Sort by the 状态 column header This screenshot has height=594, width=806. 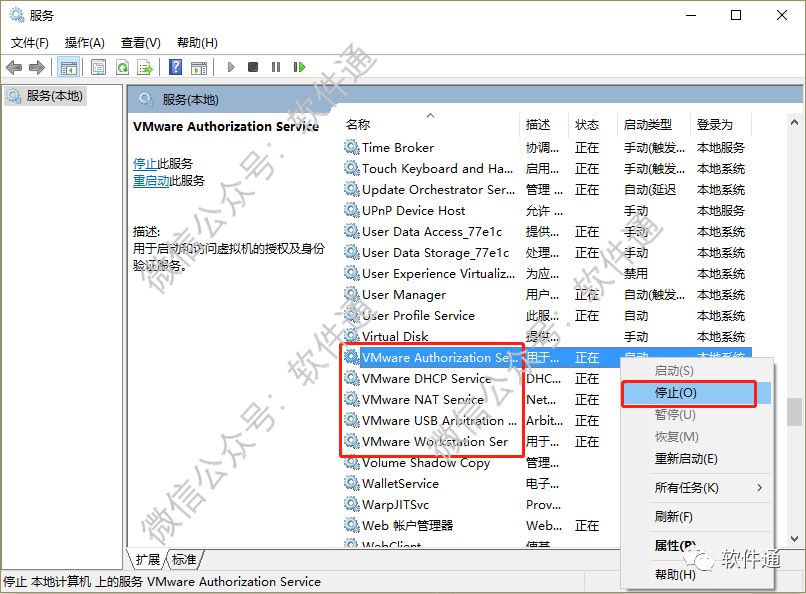(593, 124)
